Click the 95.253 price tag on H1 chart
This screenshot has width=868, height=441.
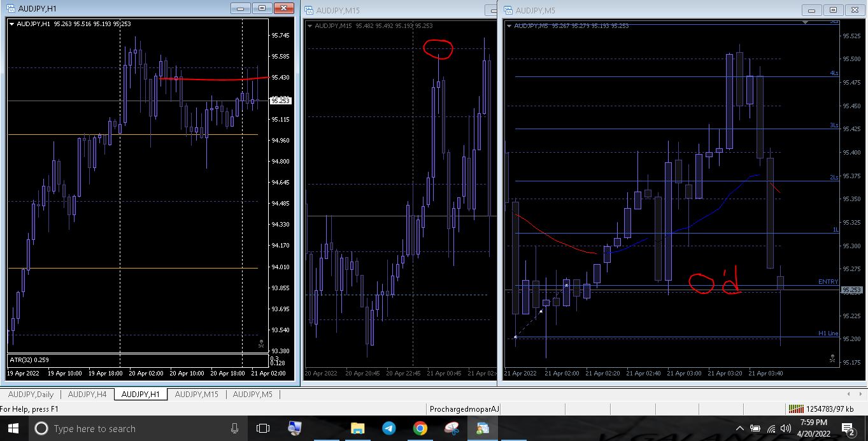pos(280,101)
